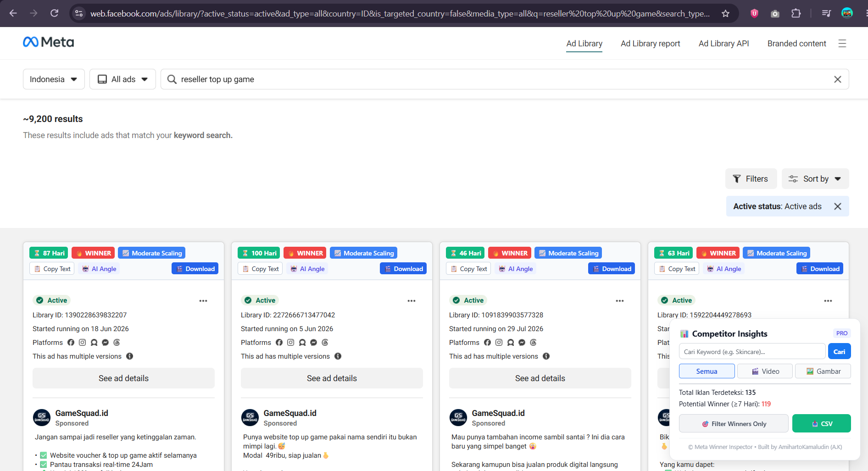The image size is (868, 471).
Task: Open three-dot menu of ad 1091839903577328
Action: [x=620, y=301]
